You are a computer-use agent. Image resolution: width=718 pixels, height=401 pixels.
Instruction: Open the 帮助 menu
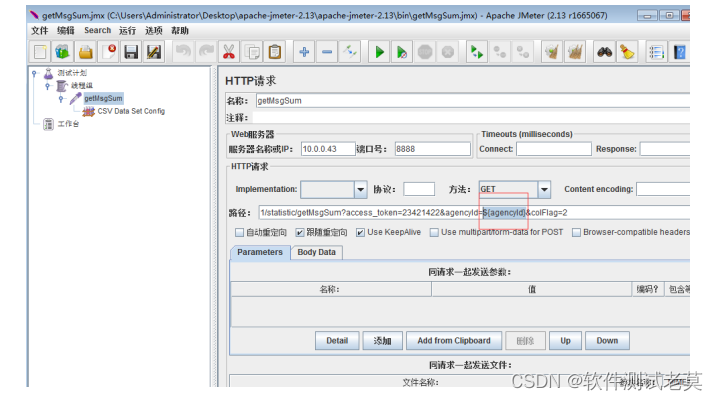tap(180, 31)
